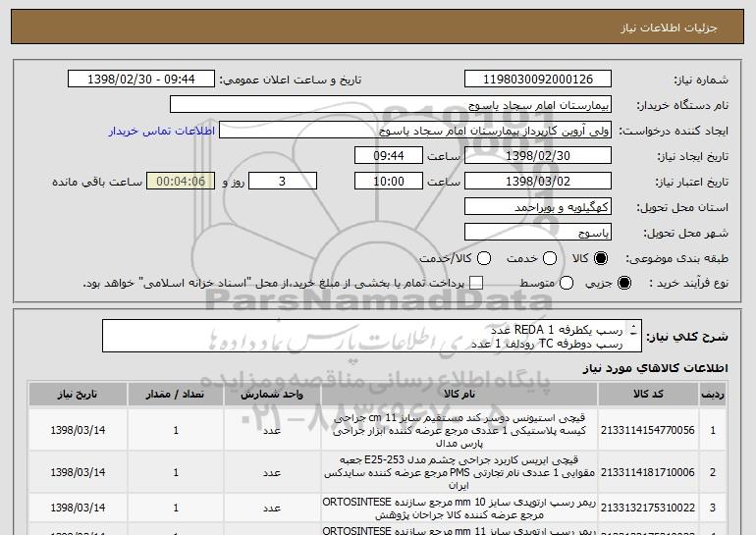Click the validity time field 10:00

click(x=389, y=182)
